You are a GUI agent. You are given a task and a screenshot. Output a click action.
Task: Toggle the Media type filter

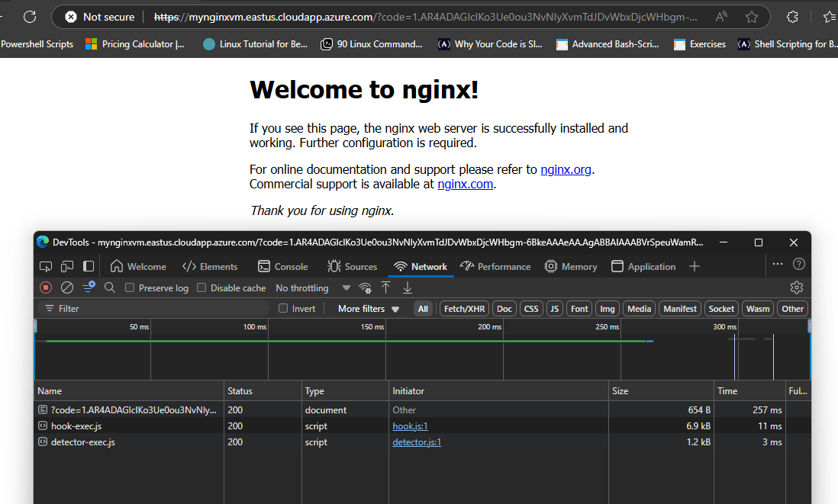(640, 309)
